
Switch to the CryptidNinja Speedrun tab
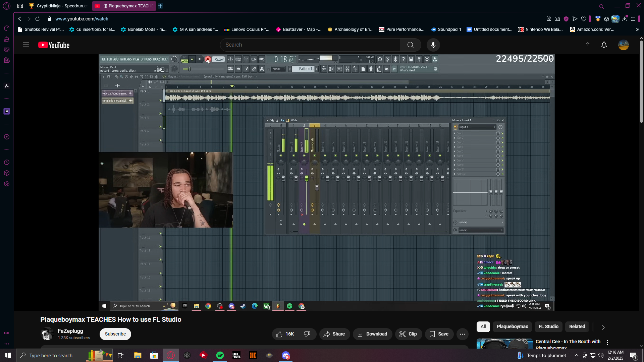point(59,6)
